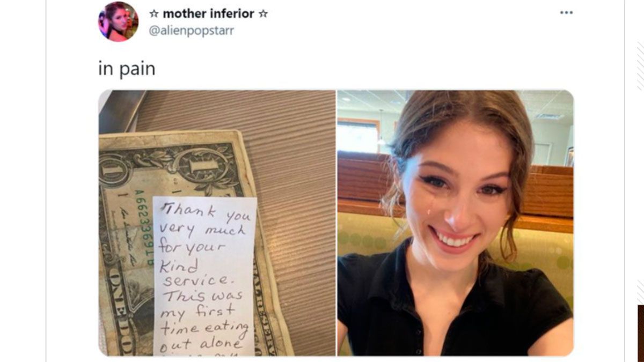The width and height of the screenshot is (644, 362).
Task: Click the dark block at the bottom right
Action: [x=641, y=333]
